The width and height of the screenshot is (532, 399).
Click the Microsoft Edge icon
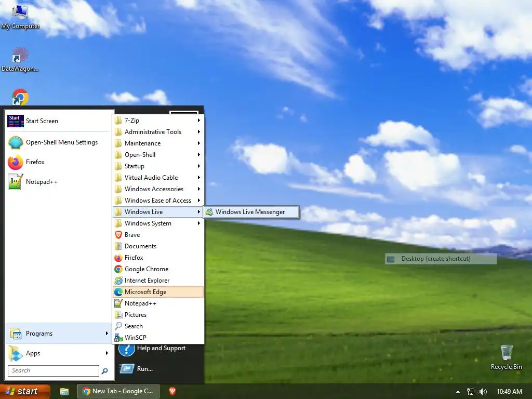118,292
